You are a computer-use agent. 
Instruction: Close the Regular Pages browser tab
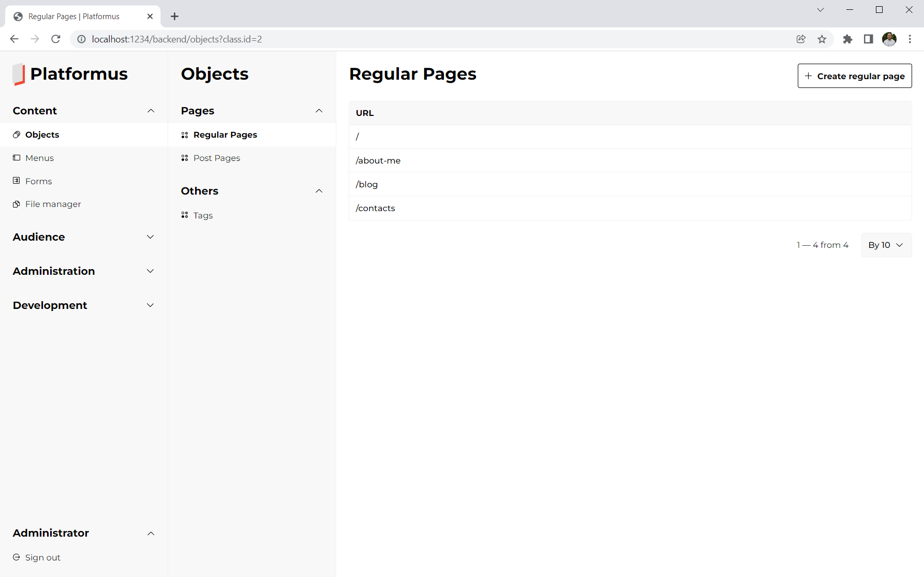coord(150,17)
